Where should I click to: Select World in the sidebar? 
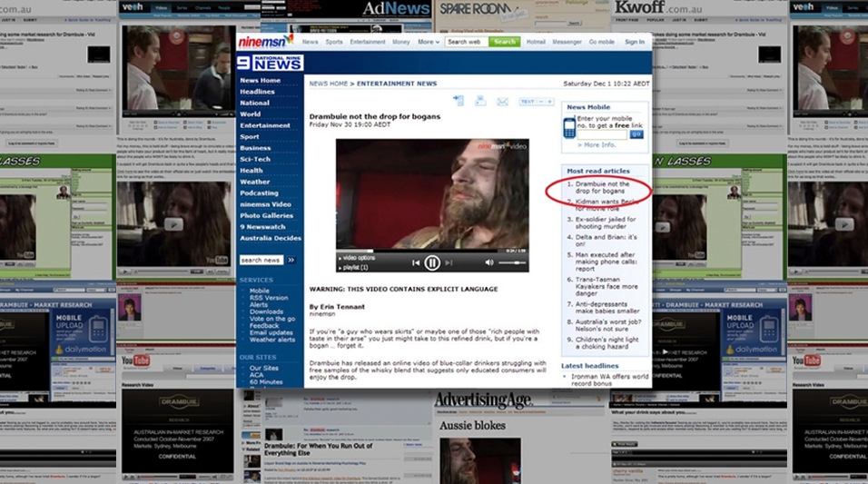tap(251, 114)
